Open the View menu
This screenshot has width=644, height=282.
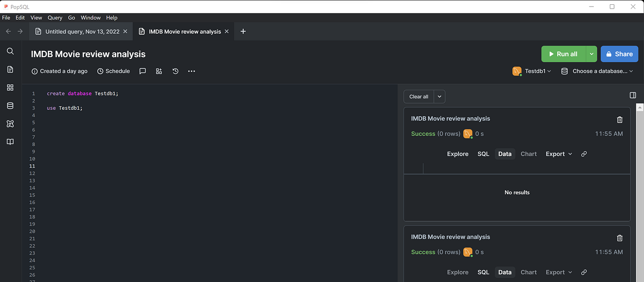[36, 18]
